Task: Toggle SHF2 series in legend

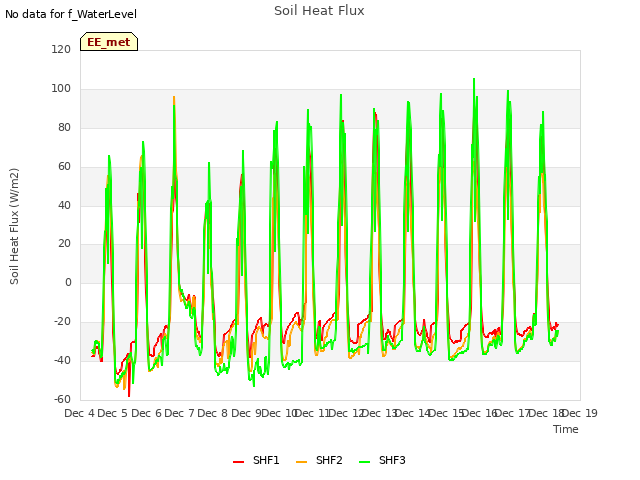Action: click(x=319, y=460)
